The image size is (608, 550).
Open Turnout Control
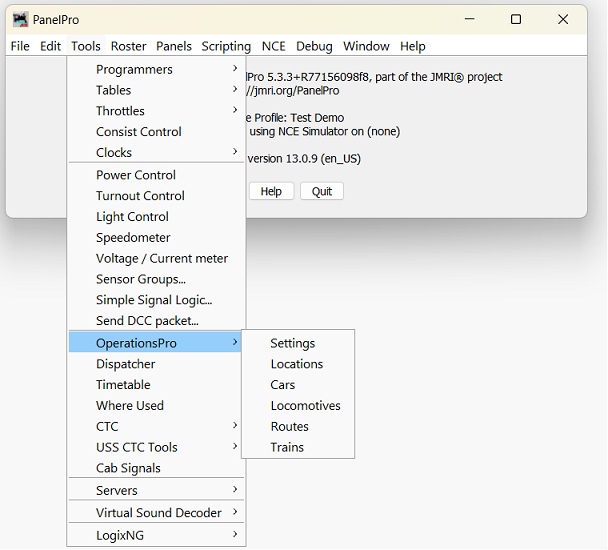pyautogui.click(x=140, y=196)
